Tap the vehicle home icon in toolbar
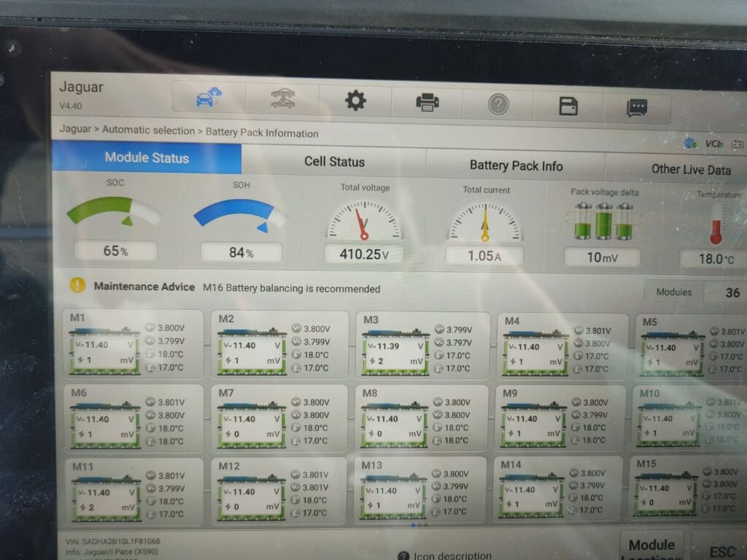Image resolution: width=747 pixels, height=560 pixels. pyautogui.click(x=209, y=99)
